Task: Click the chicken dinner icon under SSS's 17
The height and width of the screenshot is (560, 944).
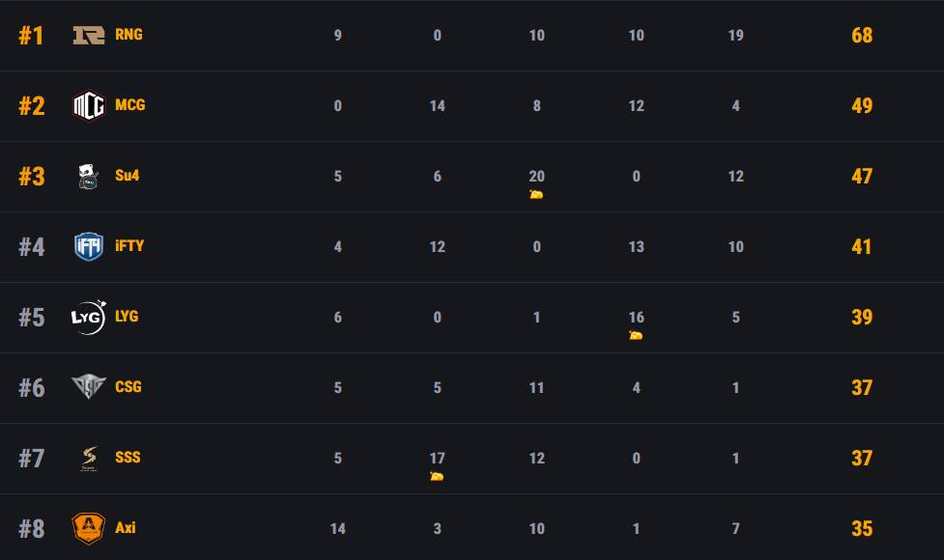Action: [437, 476]
